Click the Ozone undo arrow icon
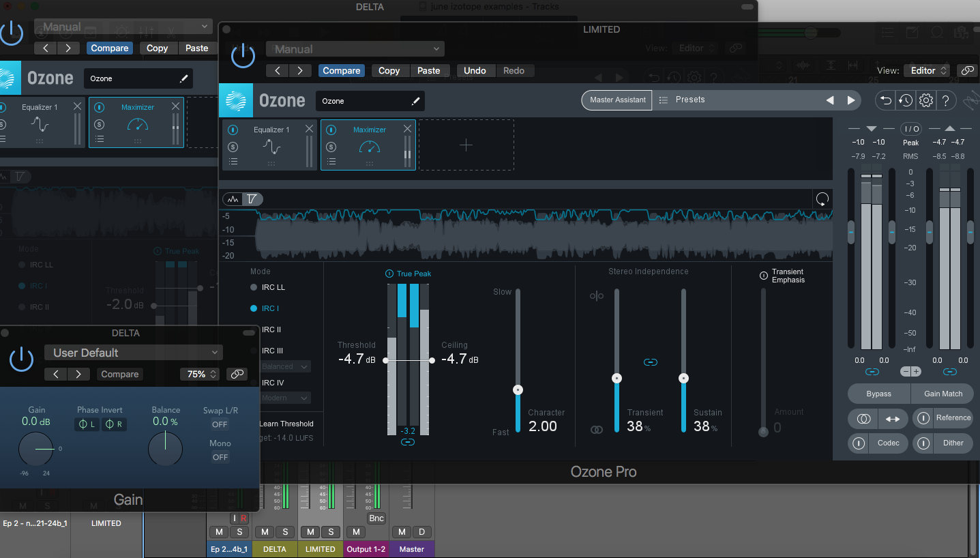 (885, 100)
